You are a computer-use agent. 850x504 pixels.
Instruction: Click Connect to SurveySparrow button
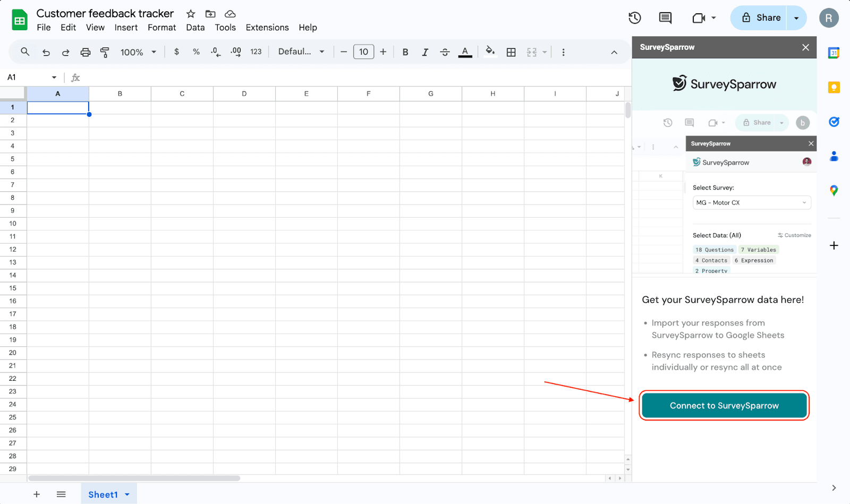(724, 406)
